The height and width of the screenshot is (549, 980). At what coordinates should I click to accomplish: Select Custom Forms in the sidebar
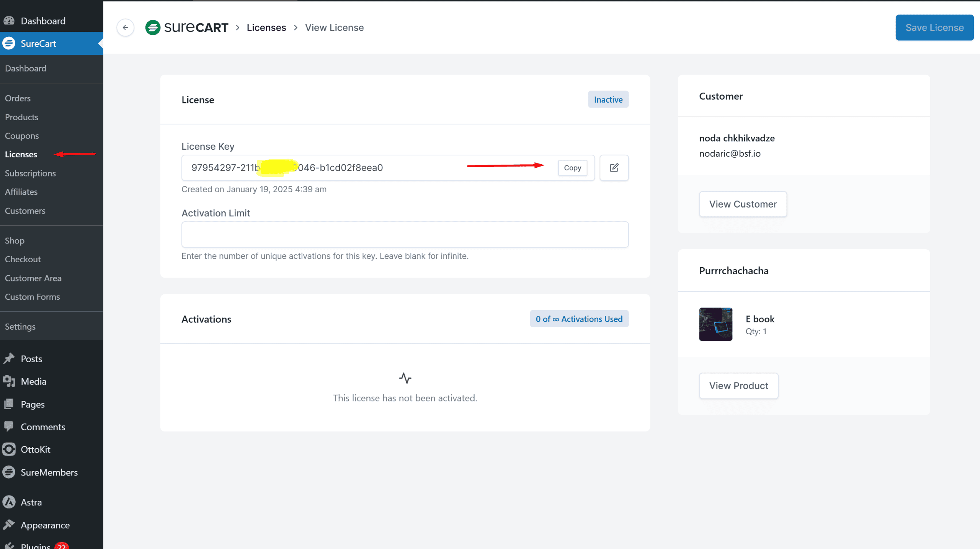32,297
